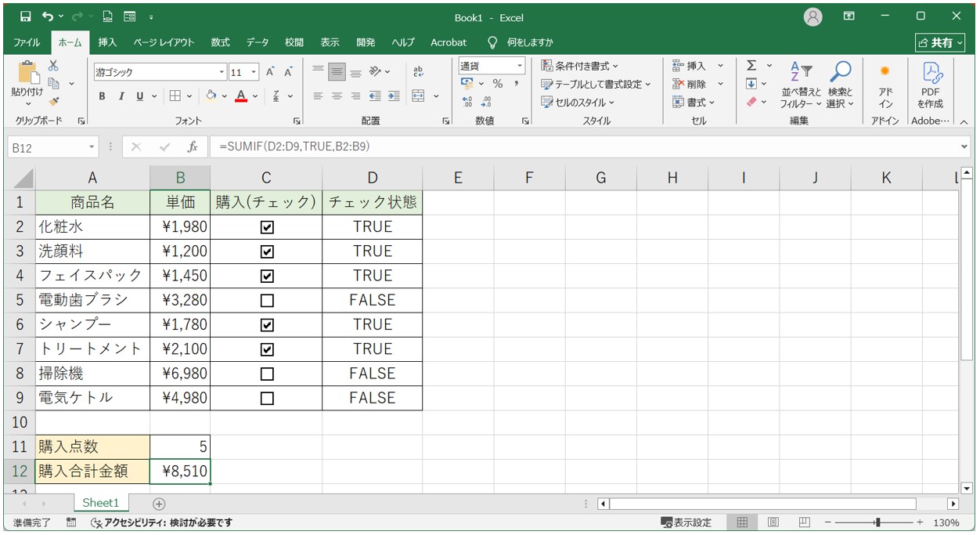This screenshot has height=535, width=980.
Task: Apply Underline formatting
Action: (x=140, y=96)
